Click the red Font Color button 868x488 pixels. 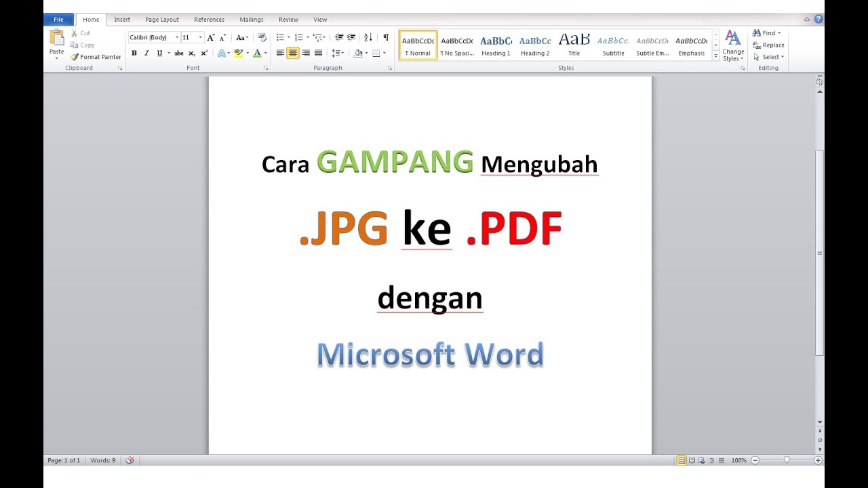pos(257,53)
